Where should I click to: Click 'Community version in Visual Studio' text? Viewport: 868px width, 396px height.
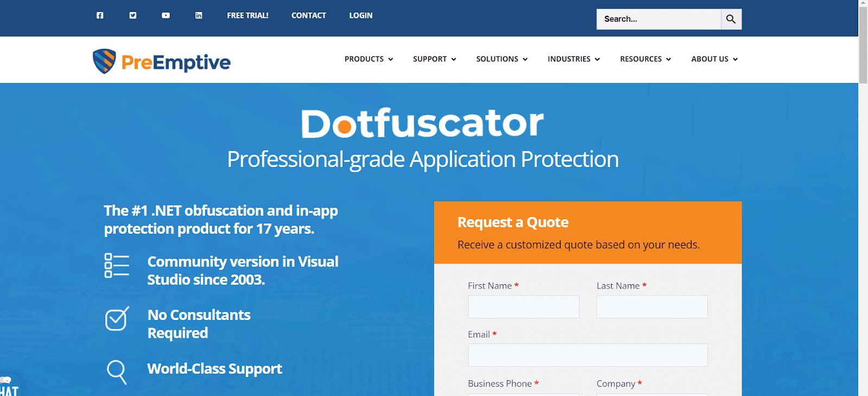point(242,271)
